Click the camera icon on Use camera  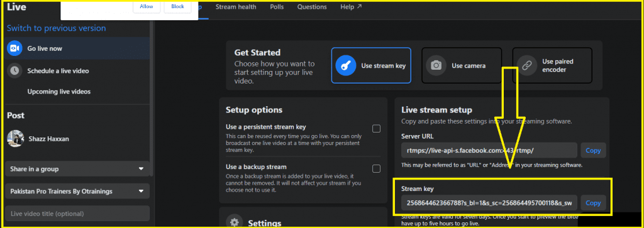coord(436,65)
